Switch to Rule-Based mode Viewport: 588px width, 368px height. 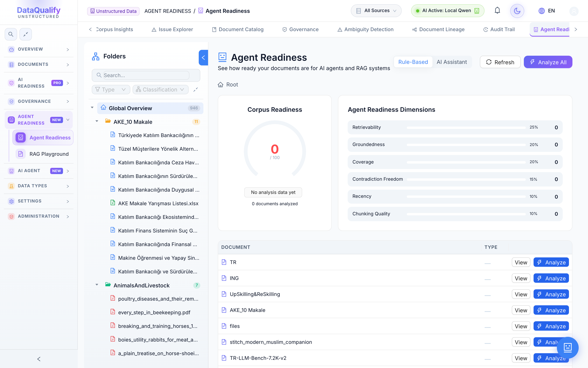point(413,62)
